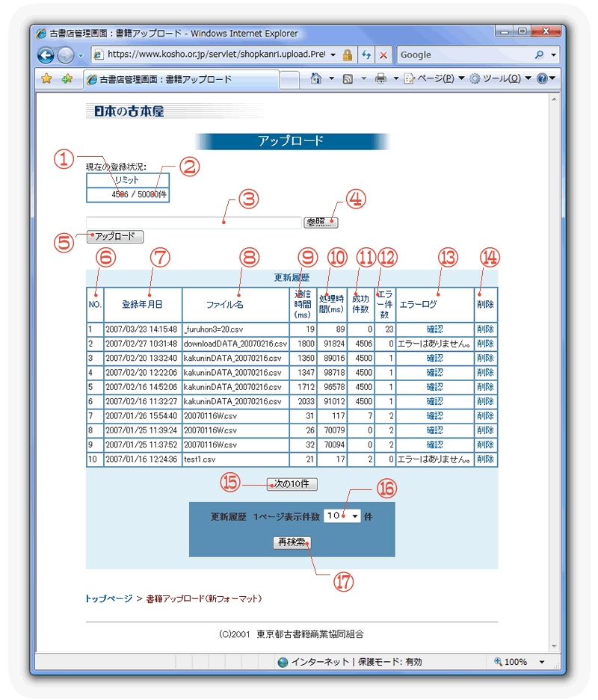This screenshot has height=700, width=598.
Task: Click the 日本の古本屋 site logo
Action: (129, 111)
